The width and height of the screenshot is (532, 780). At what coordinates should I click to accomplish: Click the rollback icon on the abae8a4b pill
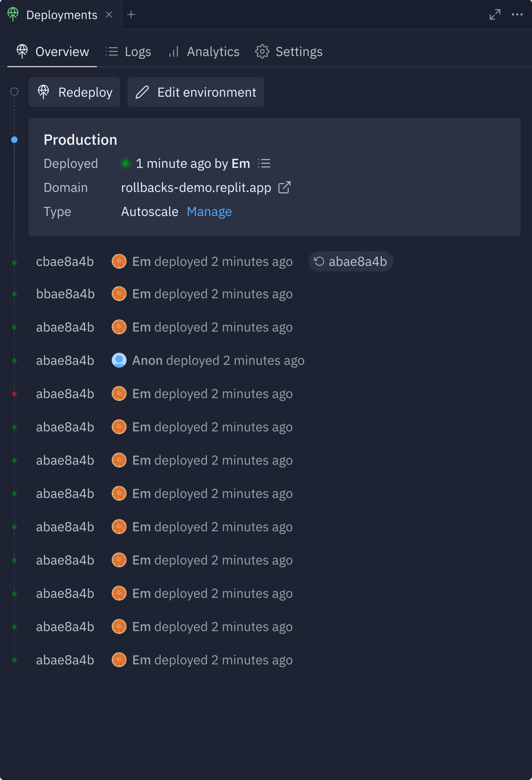pos(320,261)
